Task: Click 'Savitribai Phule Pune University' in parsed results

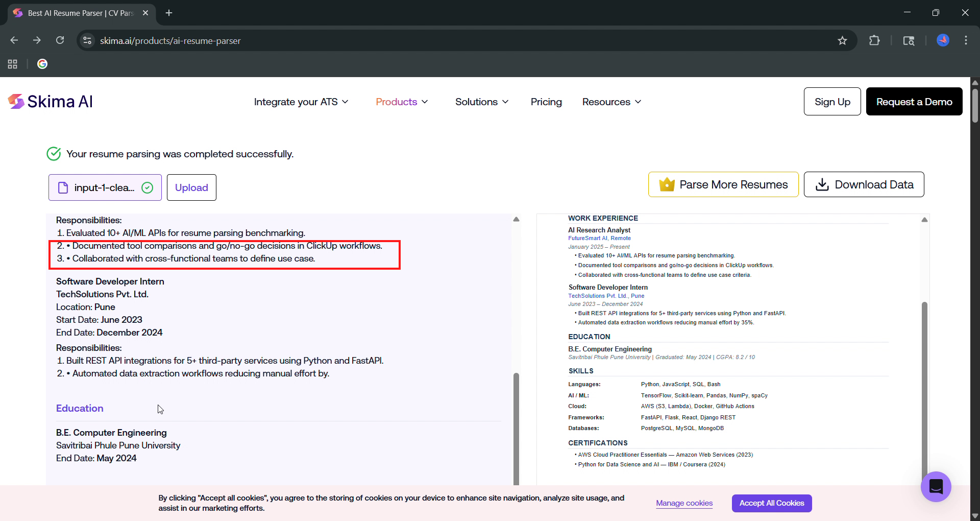Action: [x=118, y=445]
